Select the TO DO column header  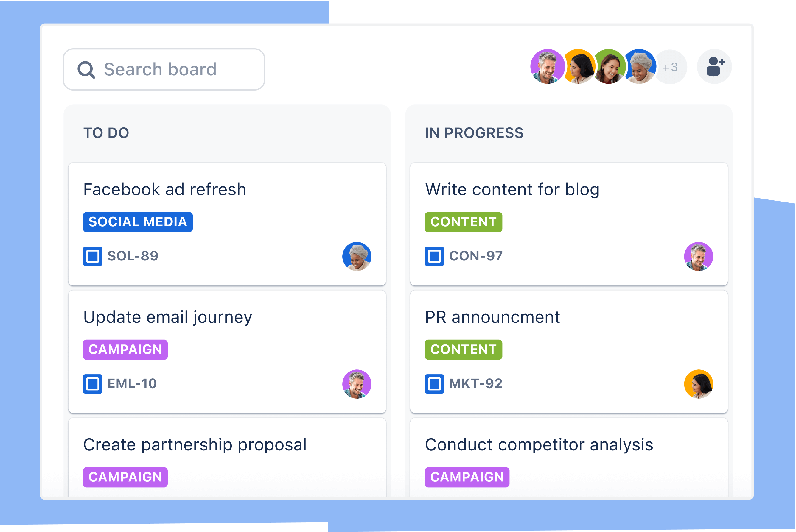point(108,132)
